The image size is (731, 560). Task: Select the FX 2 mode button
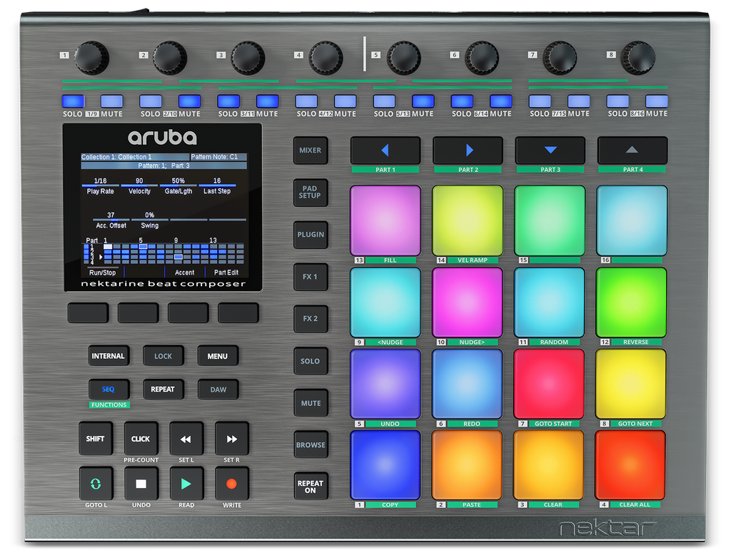point(311,319)
